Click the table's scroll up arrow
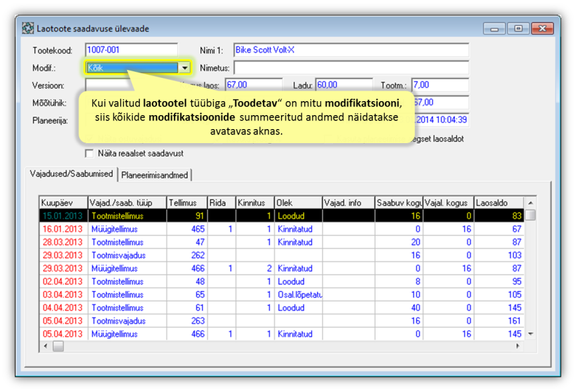 (530, 202)
